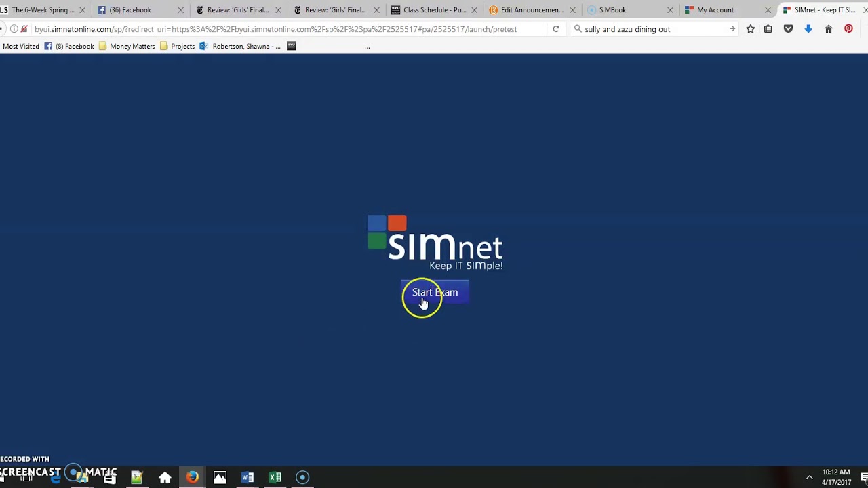Open the white house icon in taskbar
868x488 pixels.
coord(165,477)
